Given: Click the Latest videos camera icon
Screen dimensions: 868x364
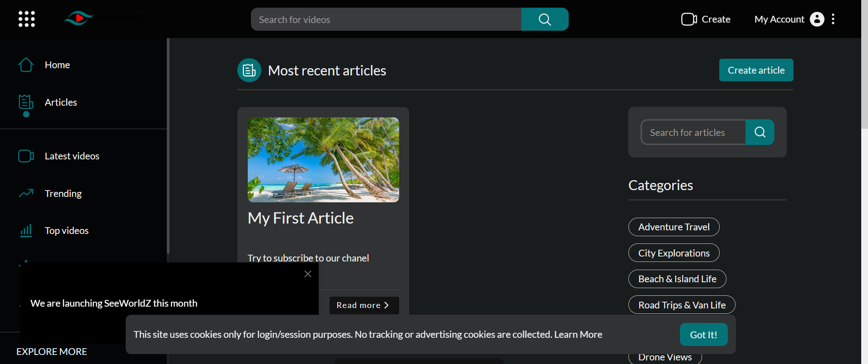Looking at the screenshot, I should click(x=26, y=156).
